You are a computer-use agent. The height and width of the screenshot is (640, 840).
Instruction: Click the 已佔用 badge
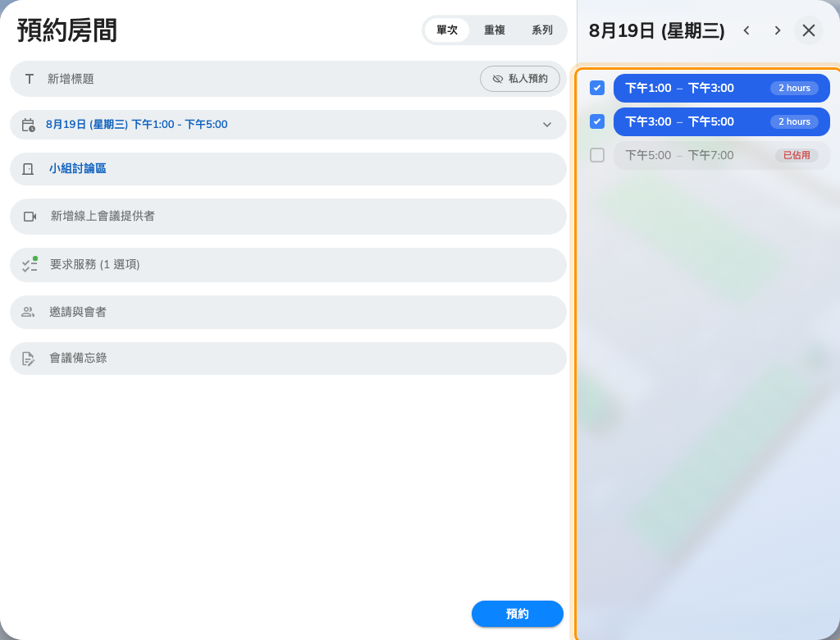(x=797, y=155)
